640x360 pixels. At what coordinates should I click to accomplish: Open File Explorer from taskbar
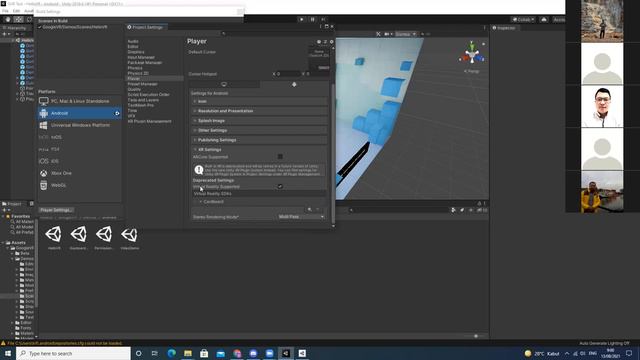tap(188, 353)
